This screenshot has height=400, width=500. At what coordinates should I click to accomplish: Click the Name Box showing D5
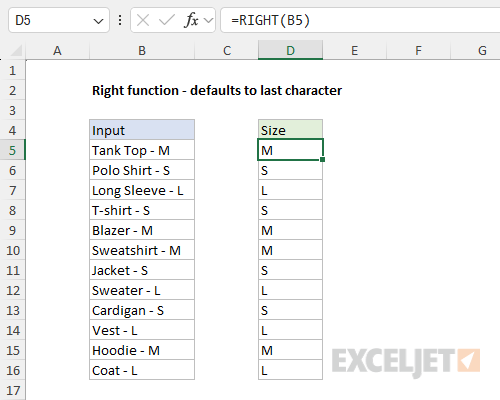point(59,21)
